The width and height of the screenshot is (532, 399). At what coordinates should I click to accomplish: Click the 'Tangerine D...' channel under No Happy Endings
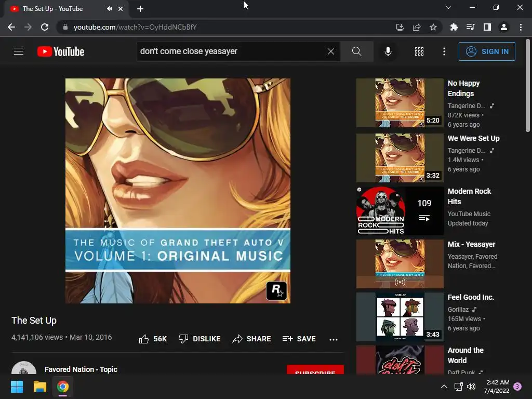[466, 106]
